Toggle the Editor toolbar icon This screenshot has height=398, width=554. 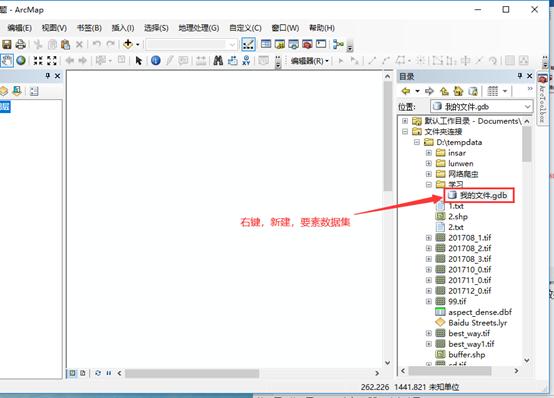pyautogui.click(x=248, y=45)
